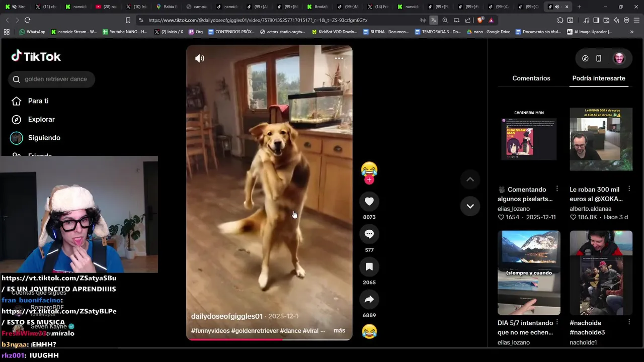This screenshot has width=644, height=362.
Task: Open the creator's laughing emoji avatar
Action: [369, 169]
